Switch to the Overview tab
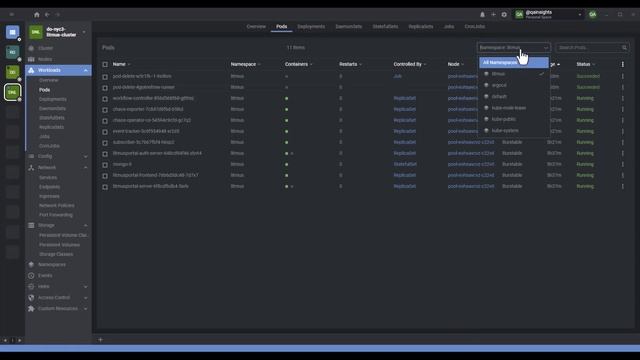 (x=256, y=27)
